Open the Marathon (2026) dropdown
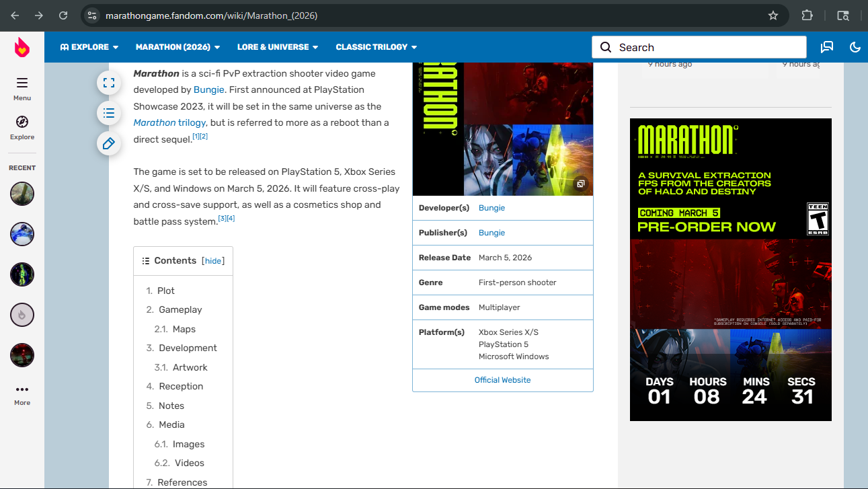This screenshot has width=868, height=489. click(x=177, y=47)
